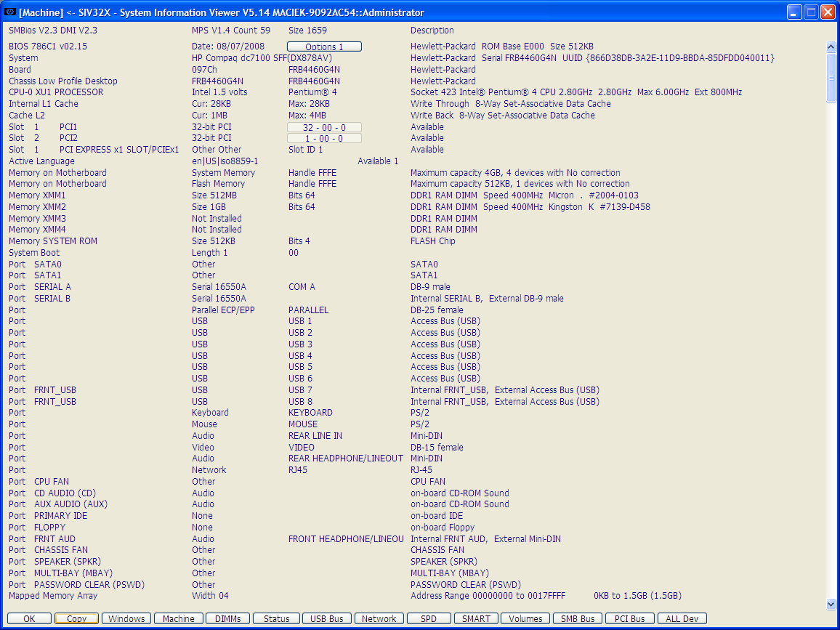Click 'MPS V1.4 Count 59' header text

tap(231, 31)
